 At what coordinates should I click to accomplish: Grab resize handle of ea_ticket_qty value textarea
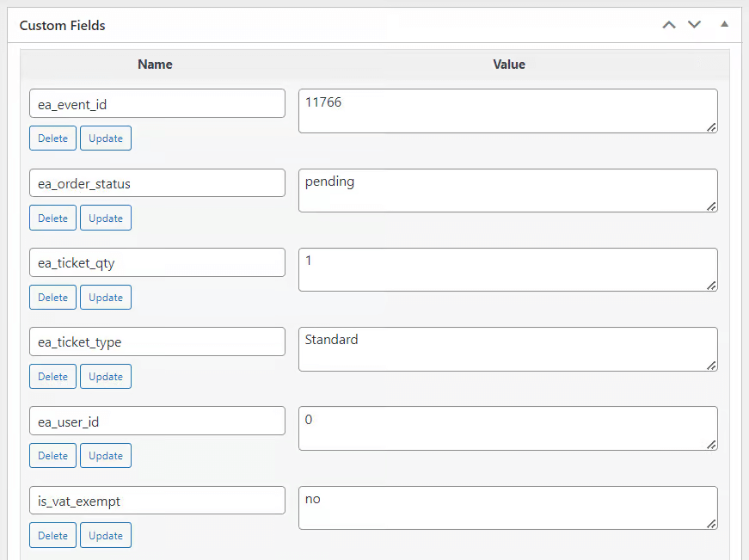point(711,286)
